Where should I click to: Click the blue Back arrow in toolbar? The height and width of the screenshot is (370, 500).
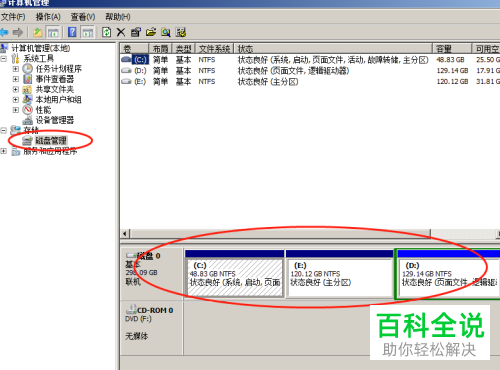[x=4, y=32]
